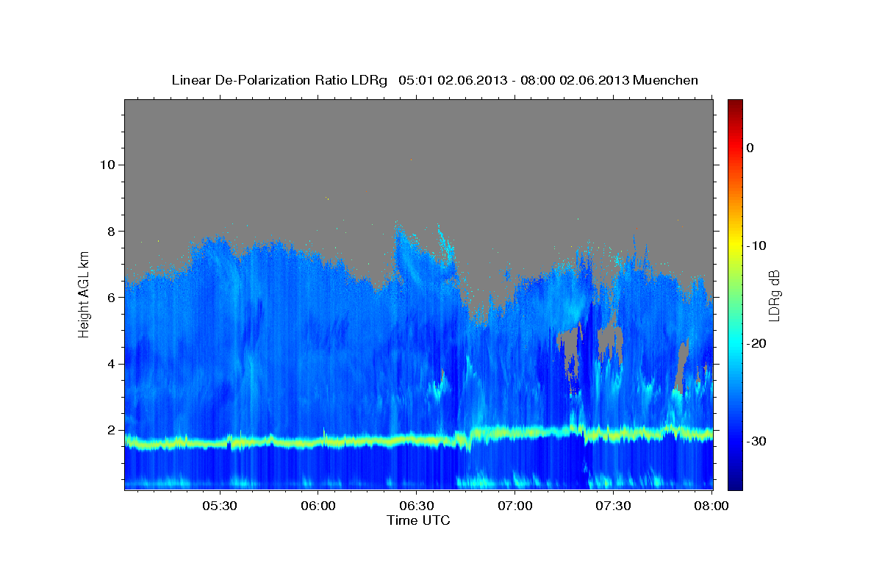Click the colorbar value -20
Image resolution: width=882 pixels, height=588 pixels.
(x=756, y=343)
